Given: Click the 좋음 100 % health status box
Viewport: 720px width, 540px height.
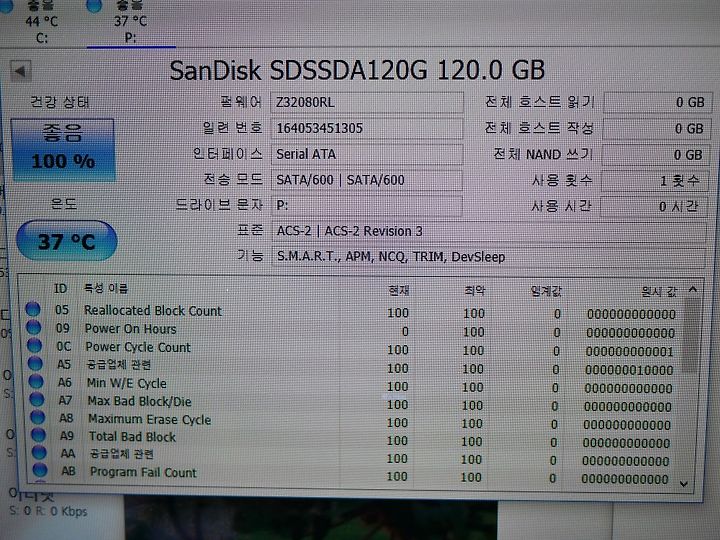Looking at the screenshot, I should pos(63,150).
